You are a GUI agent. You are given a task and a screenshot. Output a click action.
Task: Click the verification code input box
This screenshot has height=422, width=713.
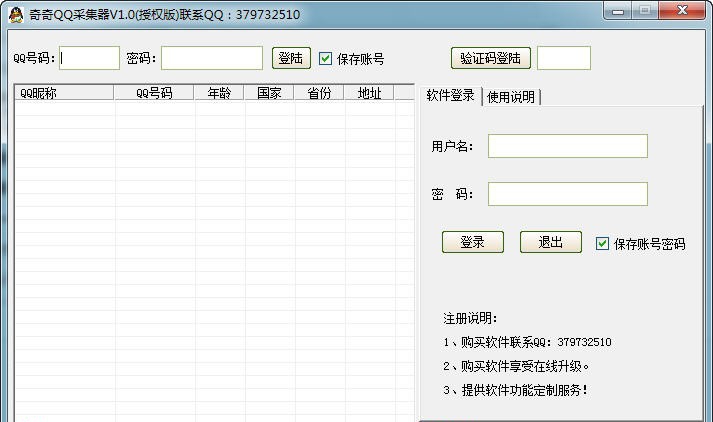[x=564, y=58]
